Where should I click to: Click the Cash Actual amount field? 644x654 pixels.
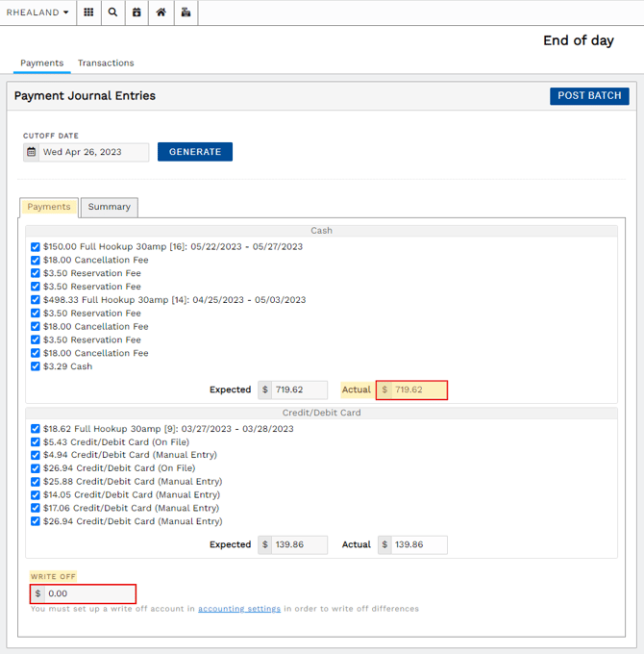coord(418,390)
